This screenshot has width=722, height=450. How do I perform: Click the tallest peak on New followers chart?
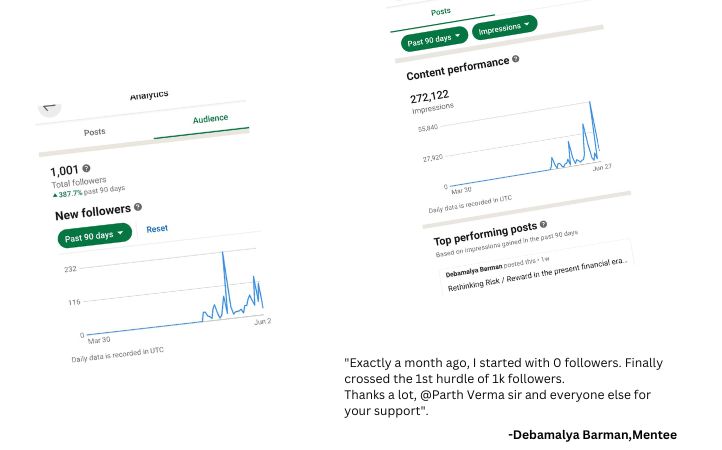click(x=223, y=252)
